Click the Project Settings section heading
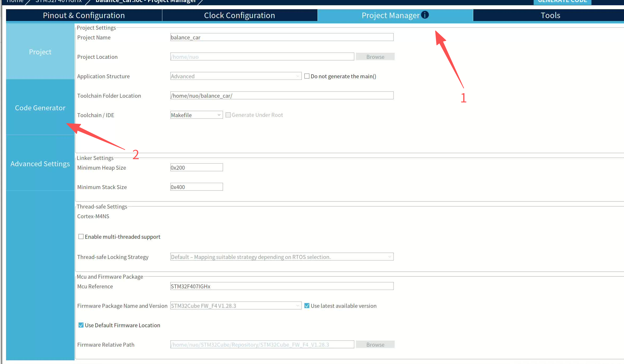Screen dimensions: 624x364 [96, 28]
